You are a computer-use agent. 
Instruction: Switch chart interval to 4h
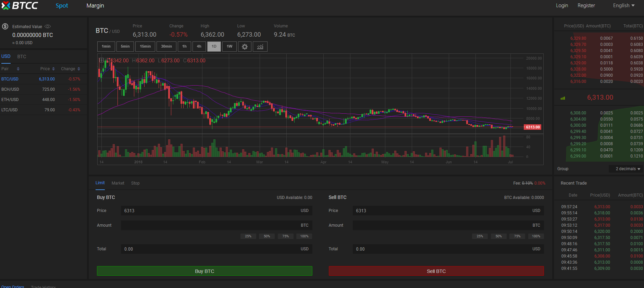tap(199, 47)
